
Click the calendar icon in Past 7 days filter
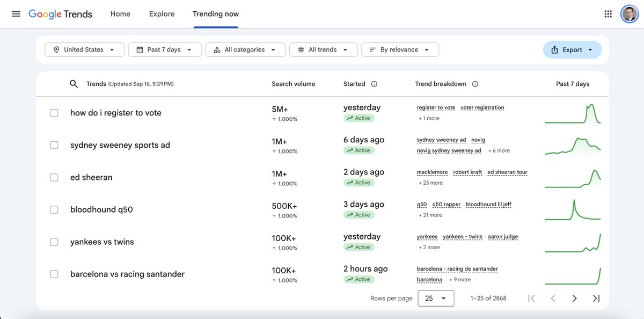[140, 50]
